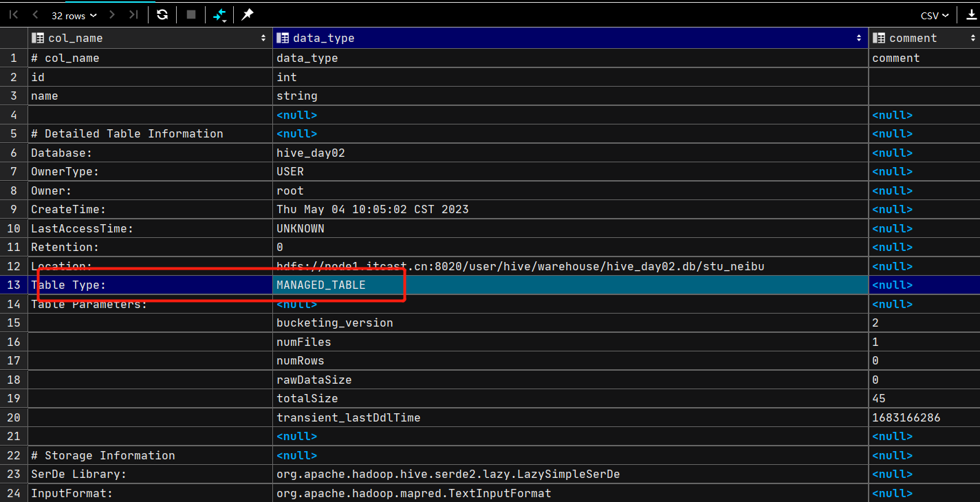Select the 'Owner:' cell
This screenshot has height=502, width=980.
150,190
